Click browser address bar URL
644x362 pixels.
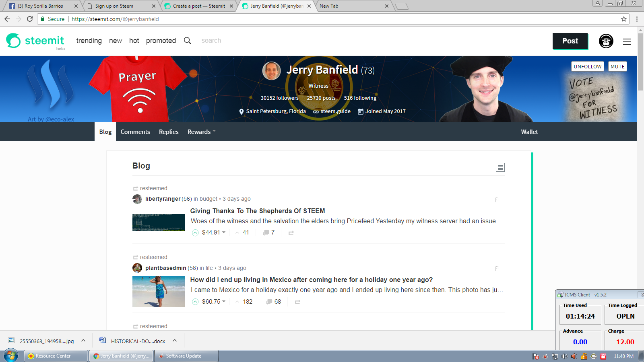coord(115,19)
